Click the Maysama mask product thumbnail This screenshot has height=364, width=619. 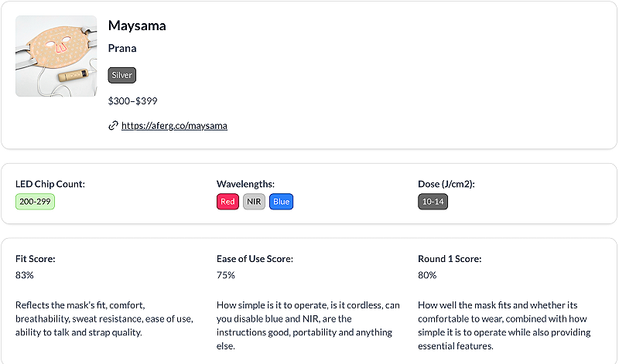(56, 56)
